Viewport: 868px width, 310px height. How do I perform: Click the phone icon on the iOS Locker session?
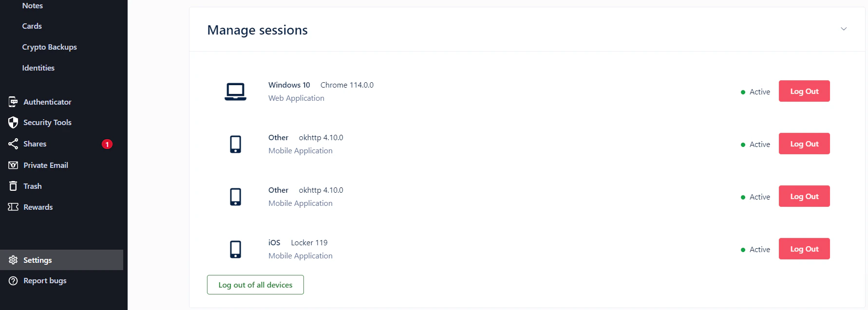[x=236, y=249]
